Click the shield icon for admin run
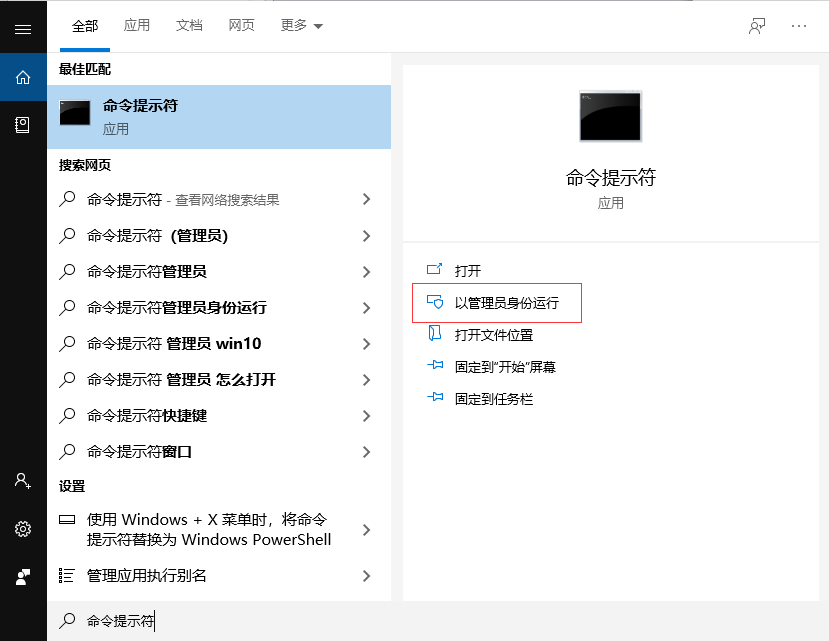This screenshot has width=829, height=641. coord(435,302)
